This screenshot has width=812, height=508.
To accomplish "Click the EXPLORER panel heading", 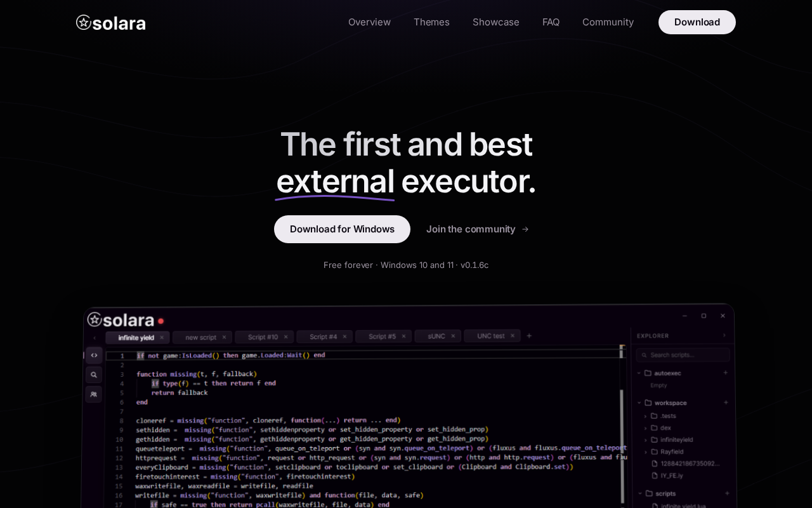I will pyautogui.click(x=652, y=335).
